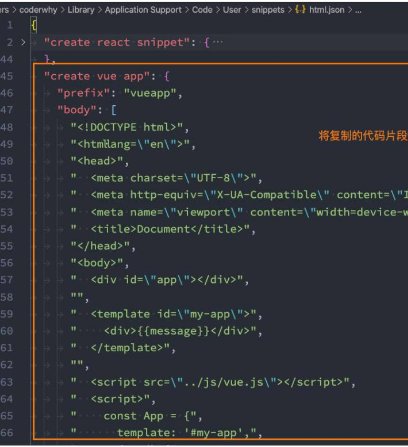Screen dimensions: 408x447
Task: Select the User breadcrumb segment
Action: click(232, 10)
